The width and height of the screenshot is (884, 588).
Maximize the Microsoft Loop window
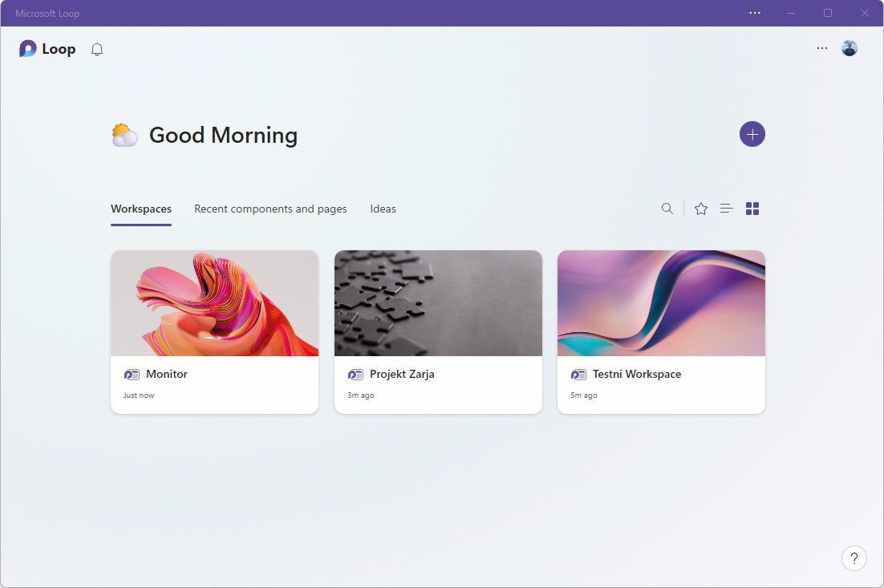[x=828, y=13]
